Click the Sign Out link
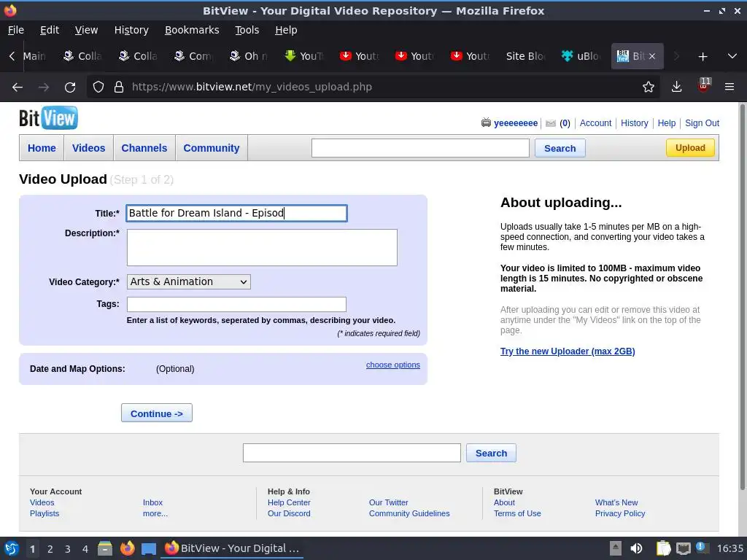 (702, 123)
